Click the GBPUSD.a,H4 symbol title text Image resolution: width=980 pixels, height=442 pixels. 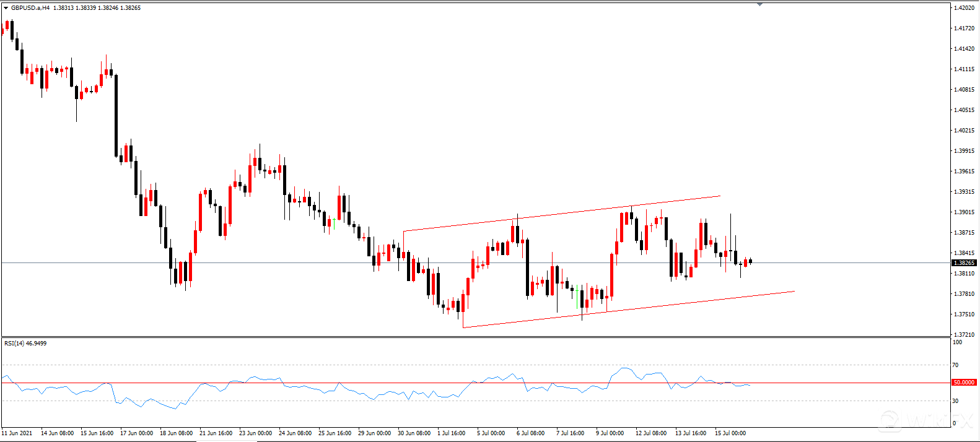[30, 8]
